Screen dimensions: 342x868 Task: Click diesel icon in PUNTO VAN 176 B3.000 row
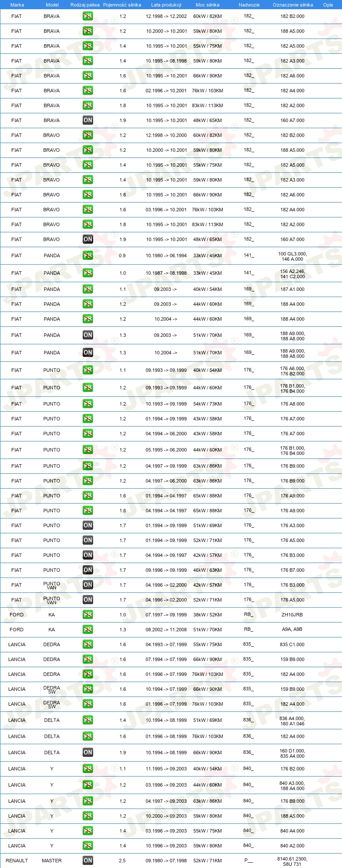pyautogui.click(x=88, y=585)
